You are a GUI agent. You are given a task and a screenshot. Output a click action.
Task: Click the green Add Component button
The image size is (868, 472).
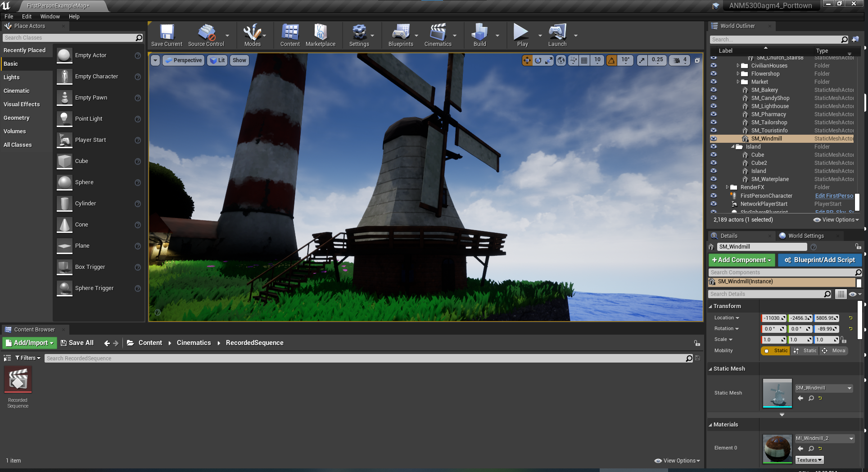741,260
